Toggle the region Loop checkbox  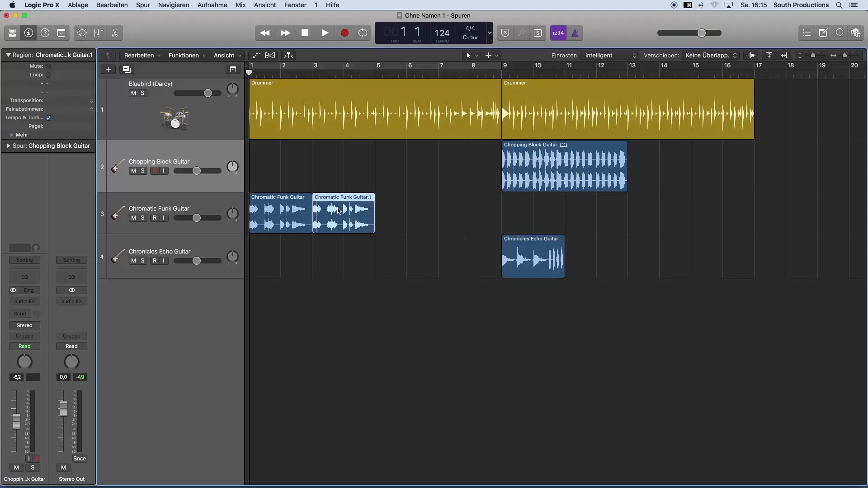click(x=48, y=75)
